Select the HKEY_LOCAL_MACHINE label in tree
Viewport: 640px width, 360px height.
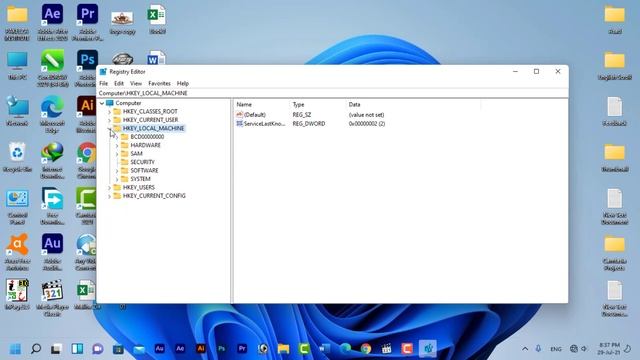pos(153,128)
